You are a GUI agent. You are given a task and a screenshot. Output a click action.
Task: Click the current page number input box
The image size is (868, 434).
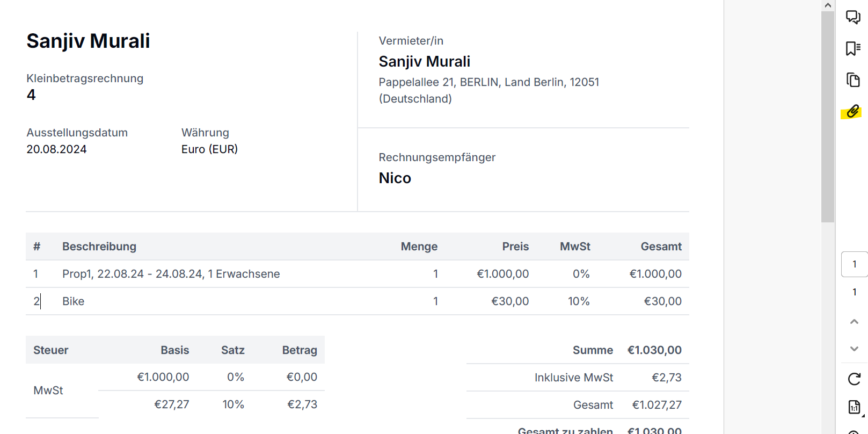(854, 264)
